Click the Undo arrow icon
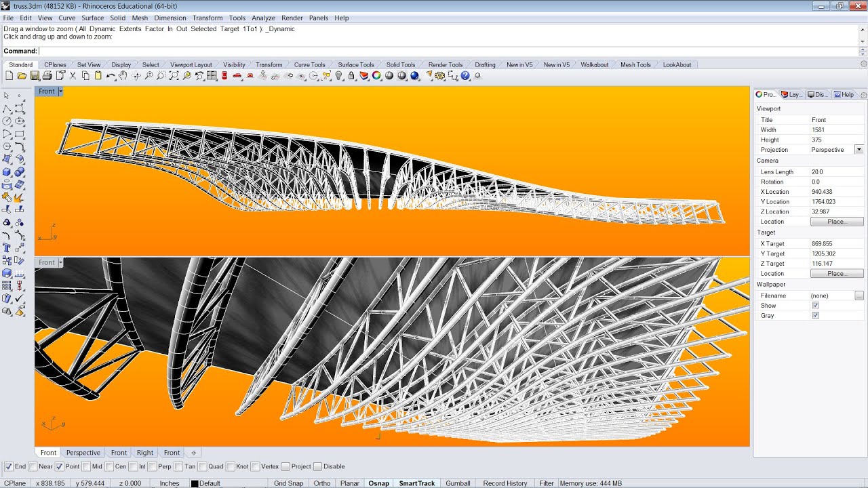Screen dimensions: 868x488 click(111, 76)
